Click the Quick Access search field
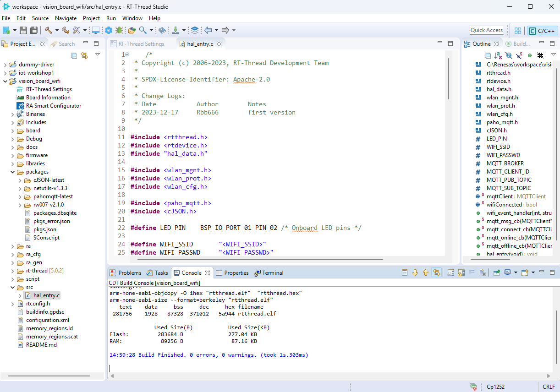560x392 pixels. (x=487, y=30)
